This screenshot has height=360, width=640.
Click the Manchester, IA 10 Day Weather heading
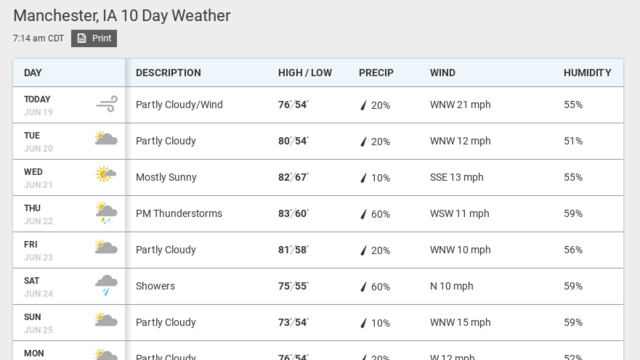tap(122, 16)
